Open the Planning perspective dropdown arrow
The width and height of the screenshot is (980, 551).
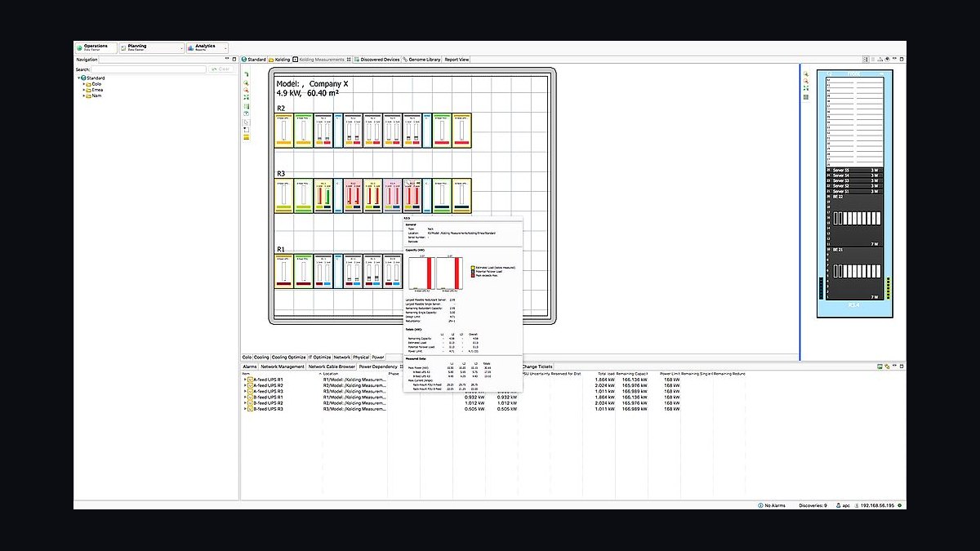click(180, 48)
